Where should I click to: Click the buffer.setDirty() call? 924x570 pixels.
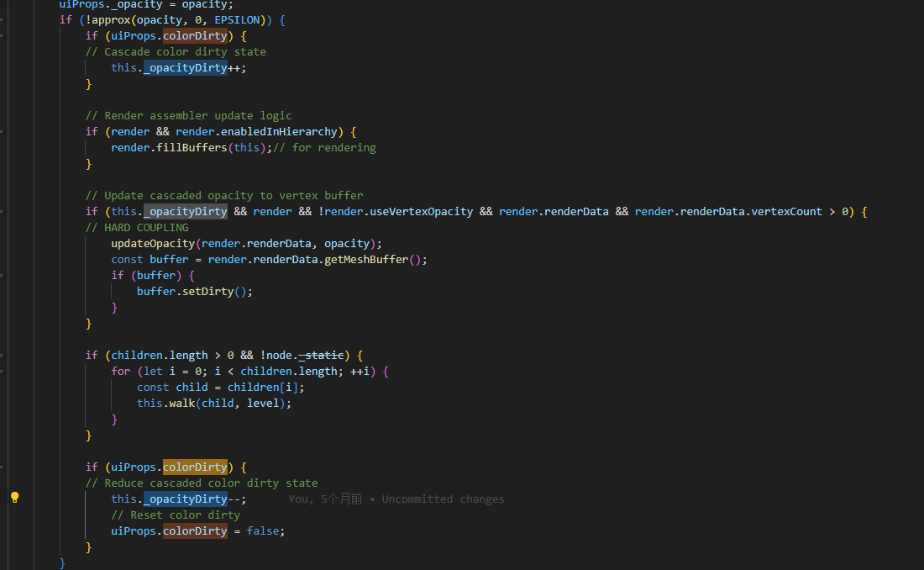[x=195, y=291]
